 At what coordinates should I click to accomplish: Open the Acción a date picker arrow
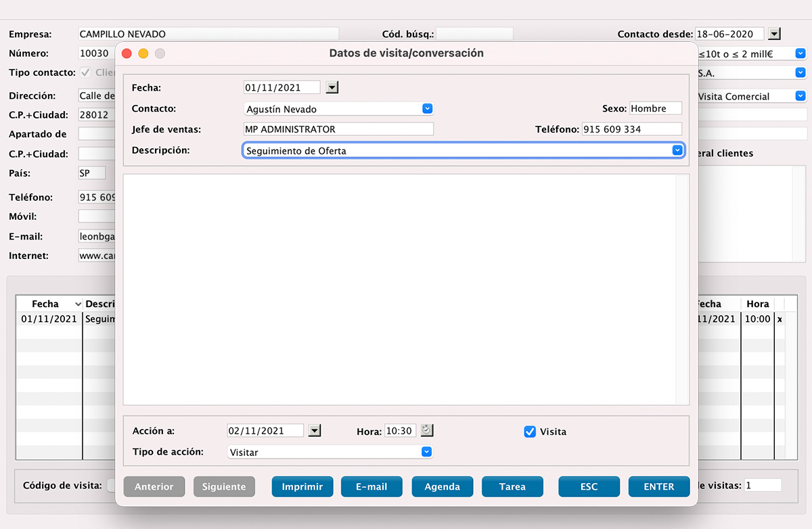[x=314, y=430]
